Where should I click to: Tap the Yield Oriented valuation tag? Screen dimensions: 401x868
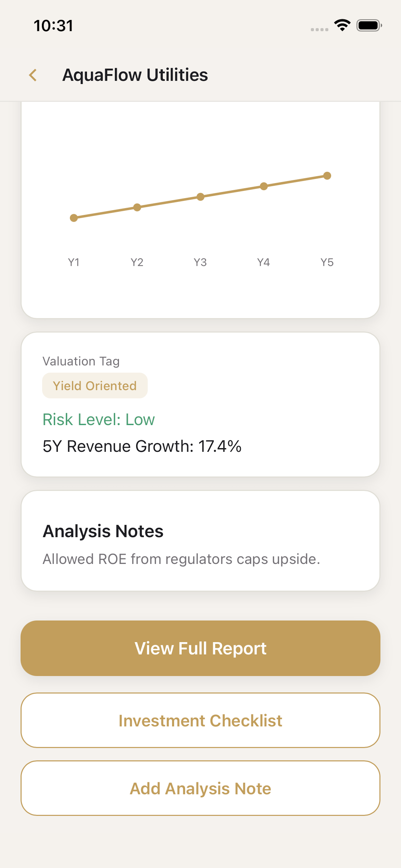pos(95,386)
